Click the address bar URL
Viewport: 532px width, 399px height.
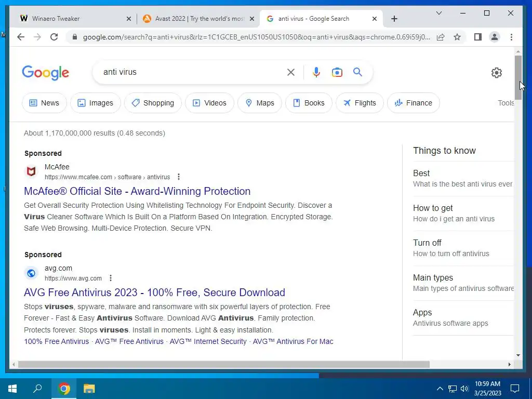pyautogui.click(x=256, y=37)
